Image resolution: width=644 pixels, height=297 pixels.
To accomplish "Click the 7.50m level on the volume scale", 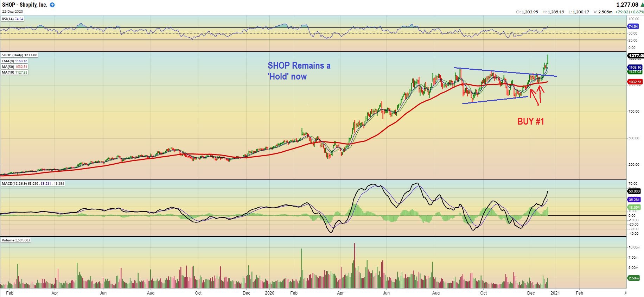I will (634, 258).
